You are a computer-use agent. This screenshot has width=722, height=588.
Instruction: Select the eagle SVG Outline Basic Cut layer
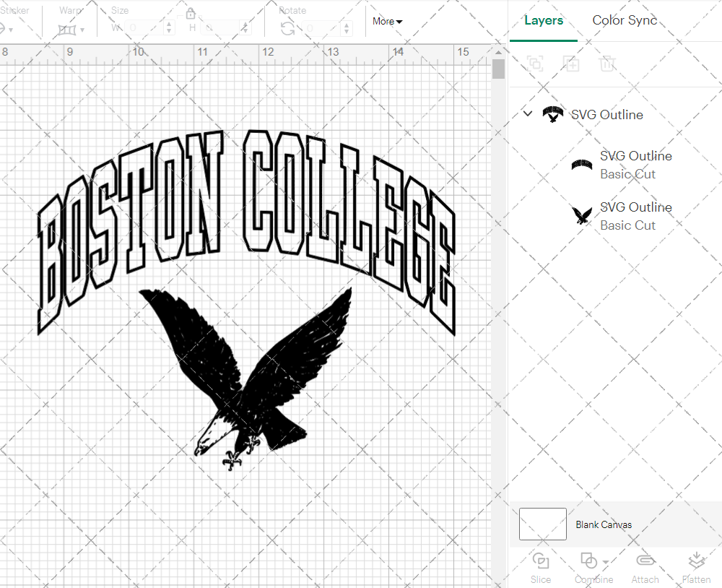pyautogui.click(x=636, y=216)
